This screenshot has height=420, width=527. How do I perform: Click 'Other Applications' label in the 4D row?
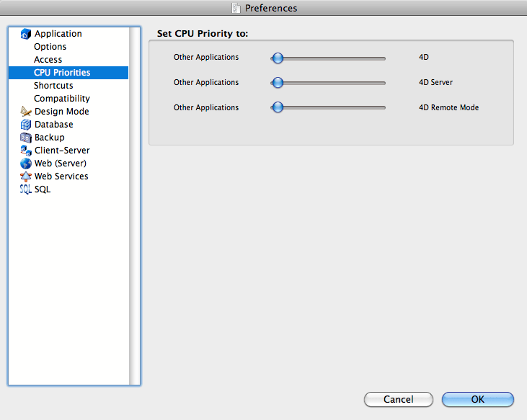click(206, 58)
